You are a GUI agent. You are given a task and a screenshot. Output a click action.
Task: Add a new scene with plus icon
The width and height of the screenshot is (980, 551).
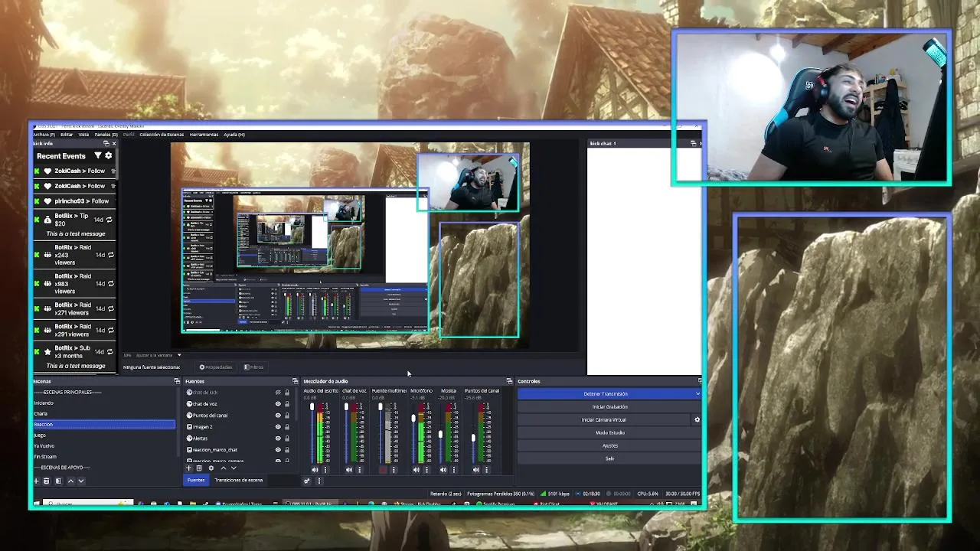[36, 481]
